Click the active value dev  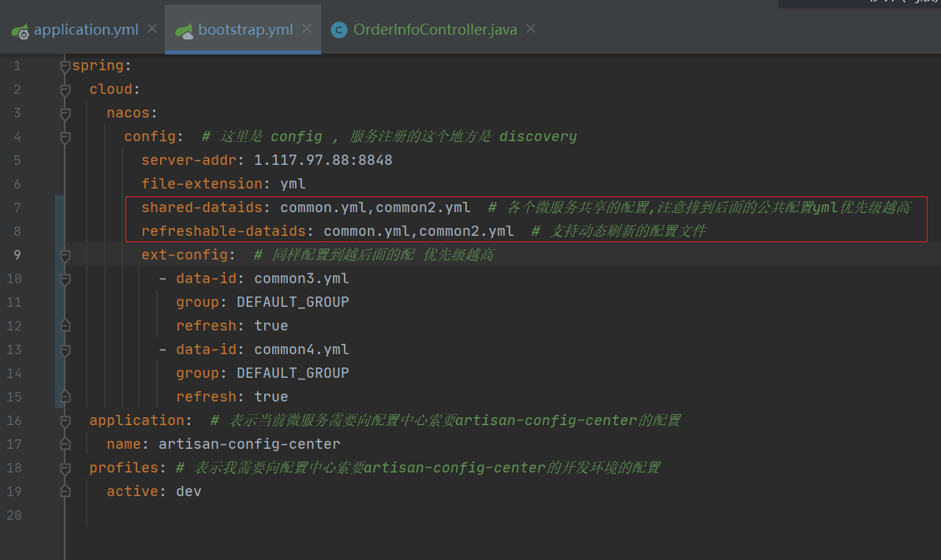[x=189, y=491]
